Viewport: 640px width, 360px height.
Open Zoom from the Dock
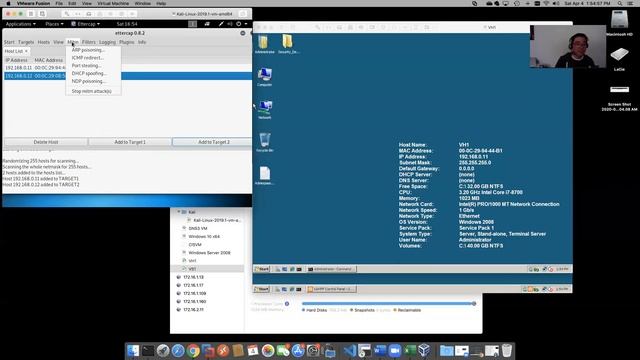[395, 351]
